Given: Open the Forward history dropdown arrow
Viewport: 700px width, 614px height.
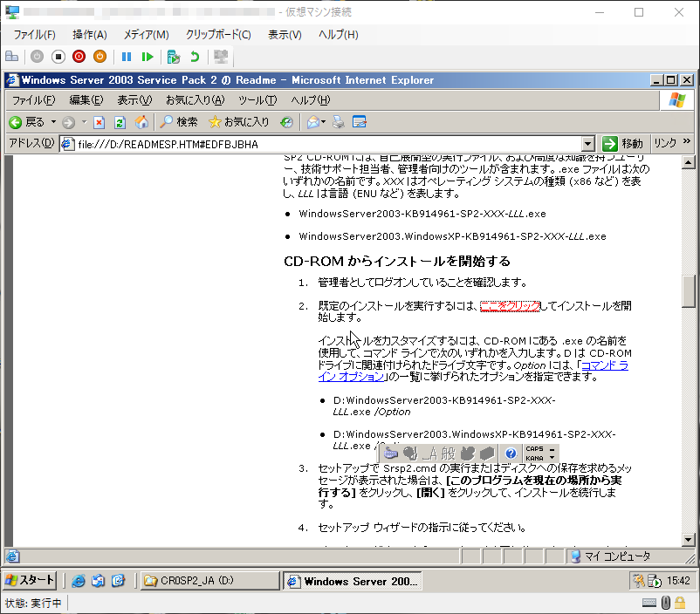Looking at the screenshot, I should click(84, 122).
